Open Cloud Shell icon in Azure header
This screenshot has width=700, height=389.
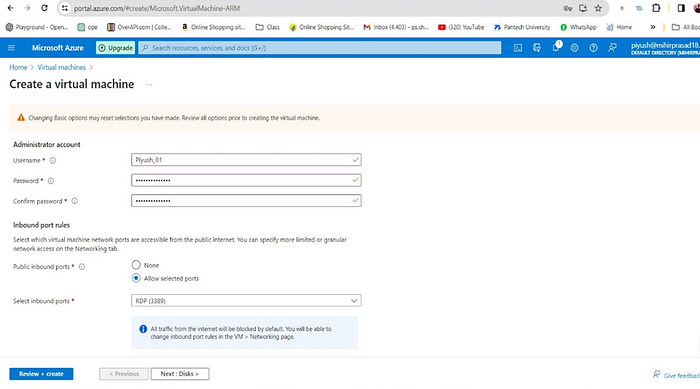518,48
